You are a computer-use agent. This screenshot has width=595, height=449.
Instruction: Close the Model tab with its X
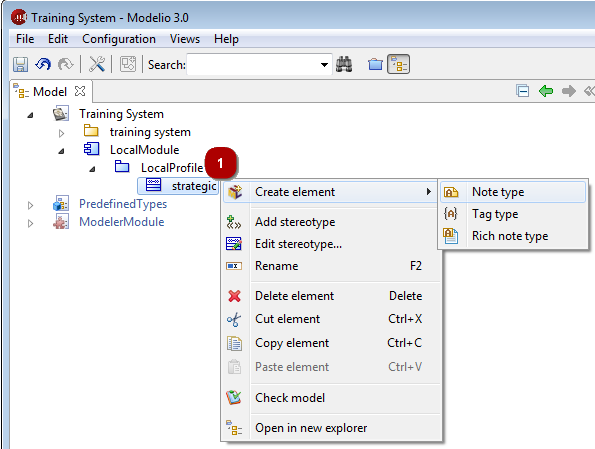click(x=80, y=91)
